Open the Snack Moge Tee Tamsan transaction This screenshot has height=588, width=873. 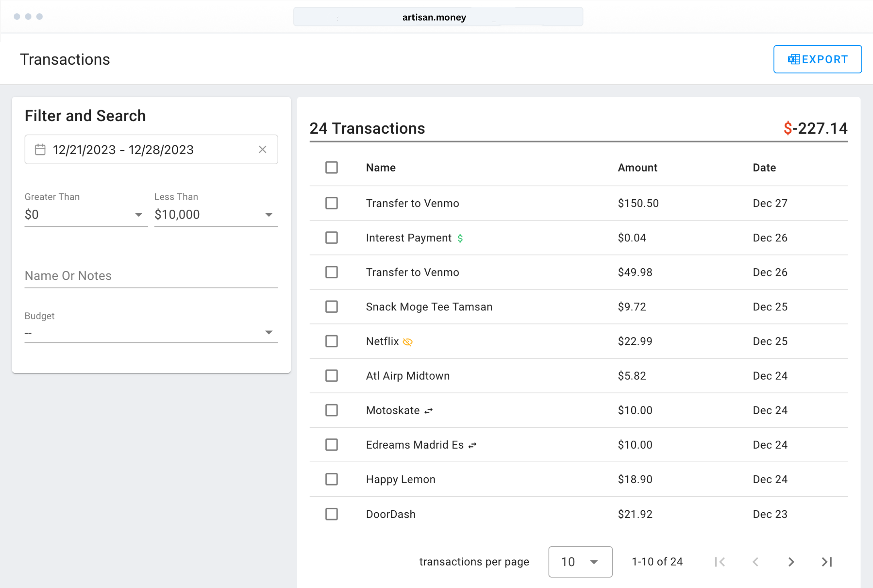429,307
